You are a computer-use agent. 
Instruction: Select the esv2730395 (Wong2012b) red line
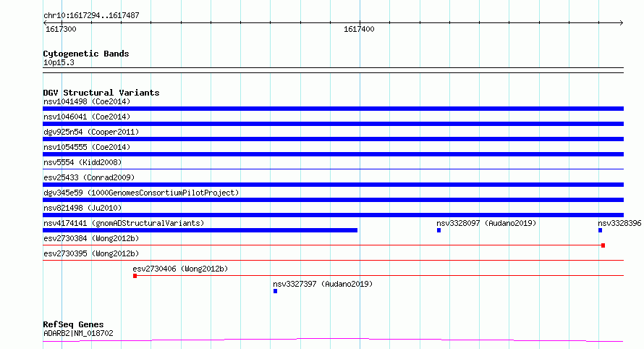[333, 260]
